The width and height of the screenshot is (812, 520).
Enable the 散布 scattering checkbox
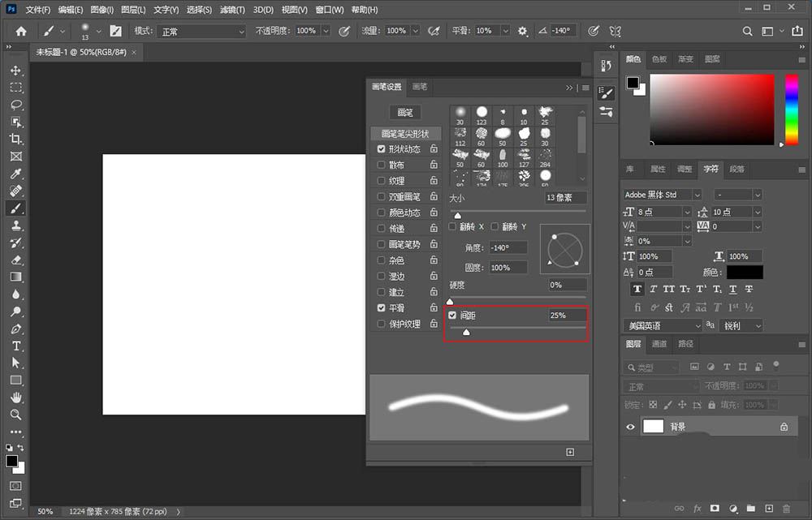click(382, 165)
